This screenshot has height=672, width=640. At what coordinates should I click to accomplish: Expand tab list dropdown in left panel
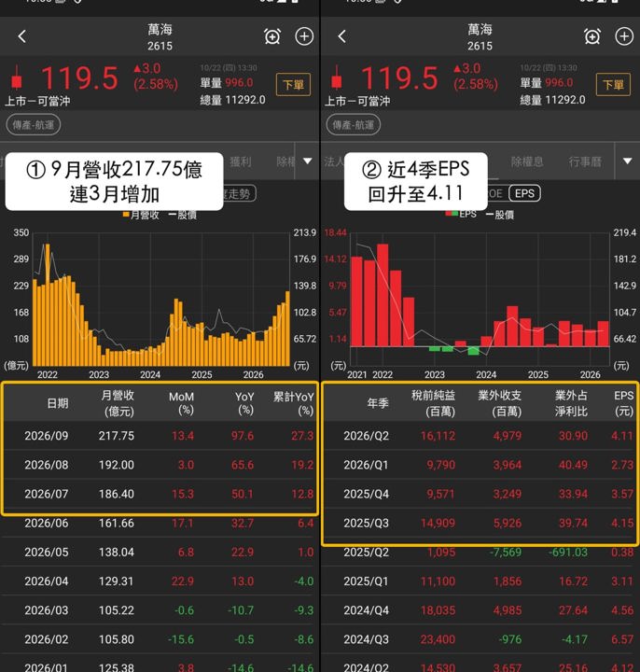(x=308, y=161)
